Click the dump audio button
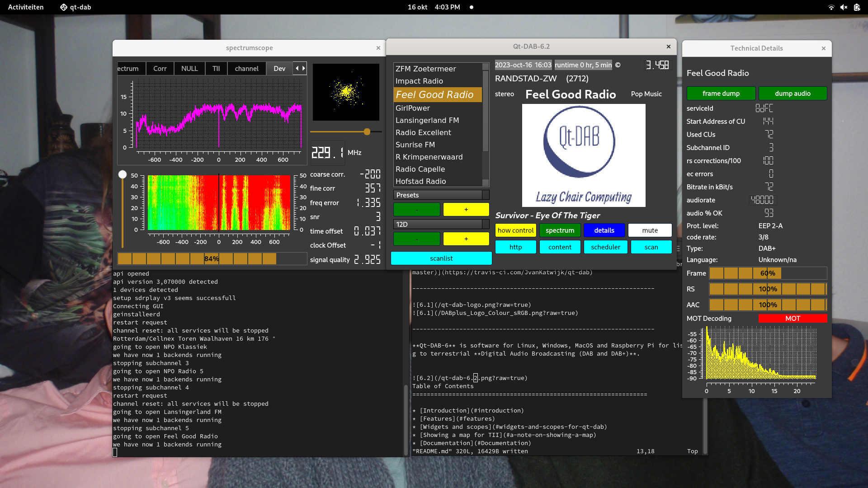Image resolution: width=868 pixels, height=488 pixels. pyautogui.click(x=793, y=93)
